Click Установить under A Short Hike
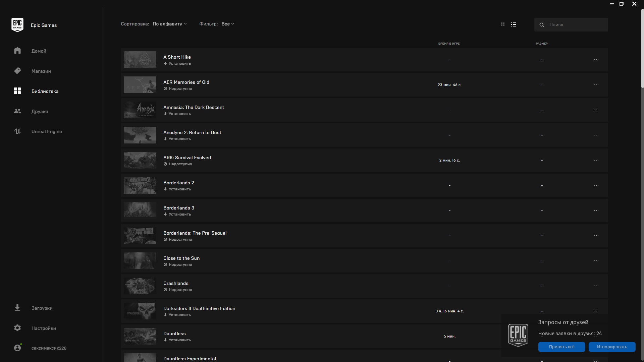This screenshot has height=362, width=644. pyautogui.click(x=177, y=63)
